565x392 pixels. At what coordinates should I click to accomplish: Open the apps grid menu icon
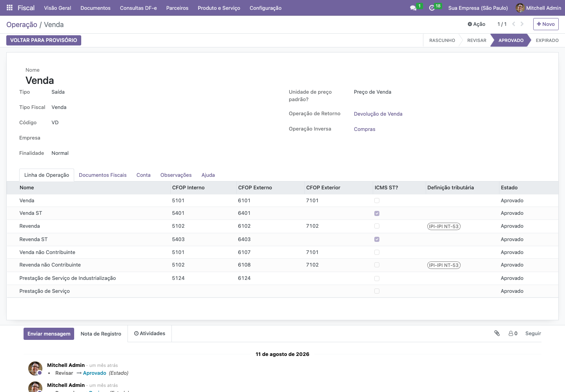pos(10,8)
